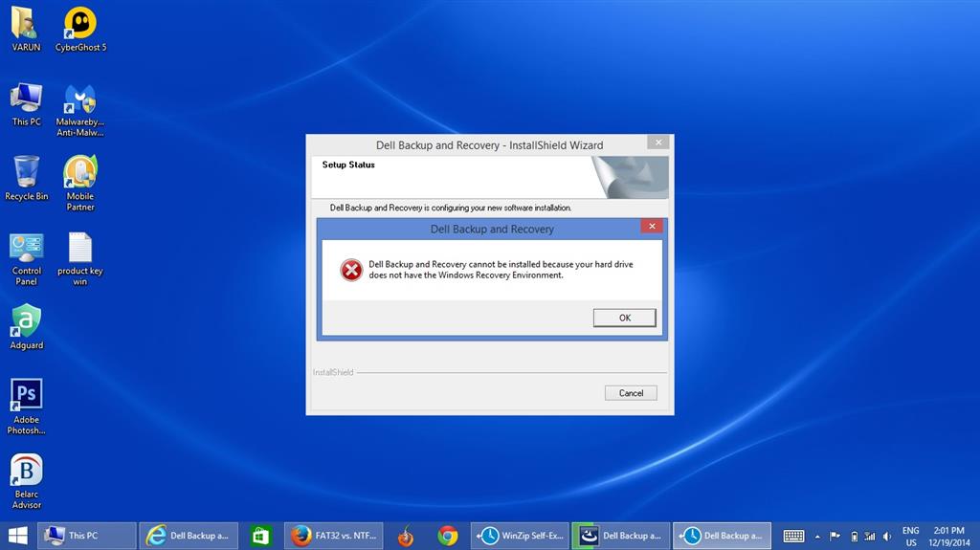Check battery status tray icon

click(x=854, y=537)
